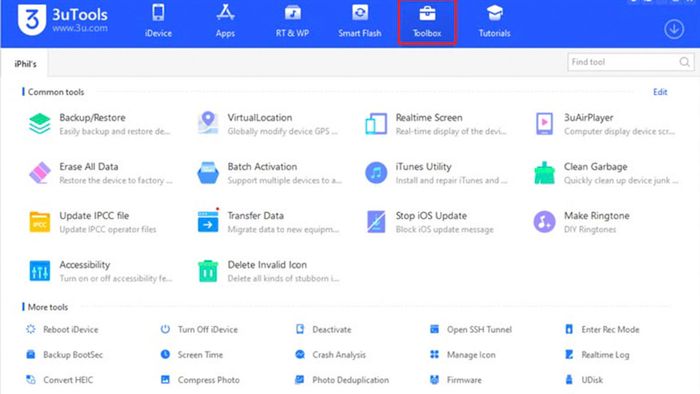
Task: Open the iDevice section
Action: click(x=158, y=21)
